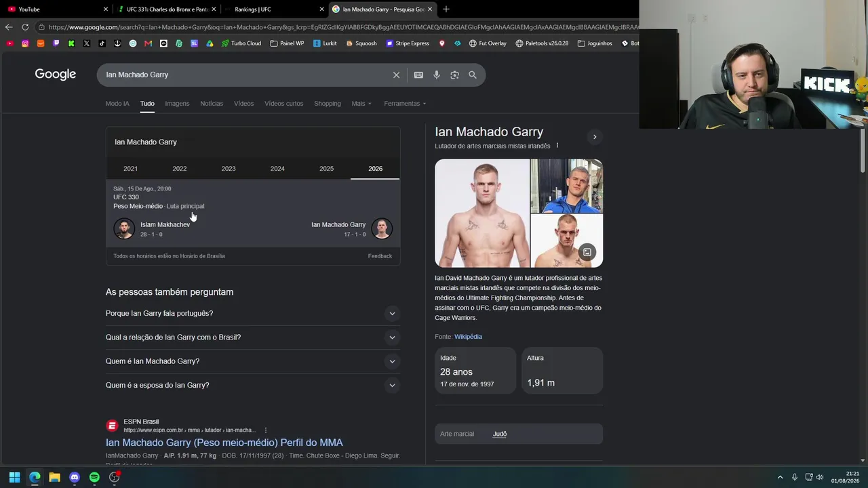
Task: Select the 'Shopping' search tab
Action: click(328, 104)
